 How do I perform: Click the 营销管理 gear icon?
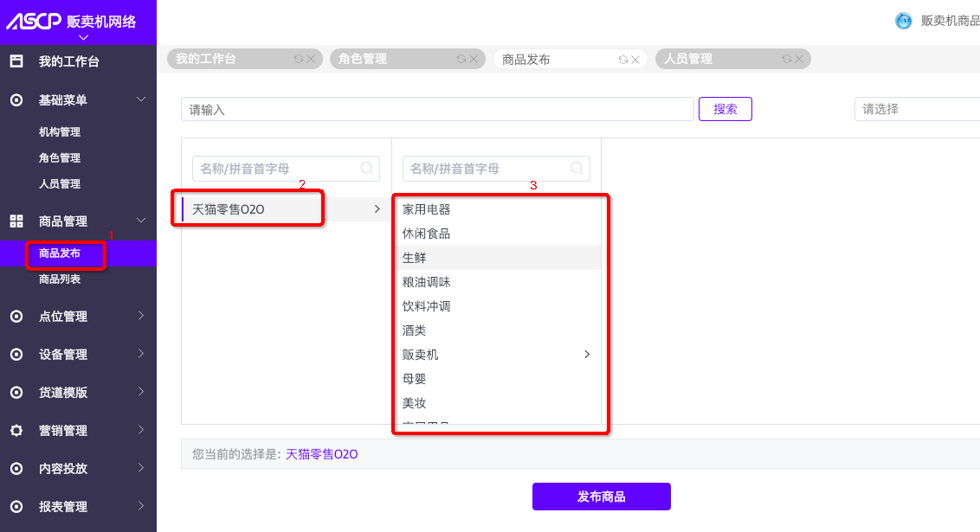(16, 431)
